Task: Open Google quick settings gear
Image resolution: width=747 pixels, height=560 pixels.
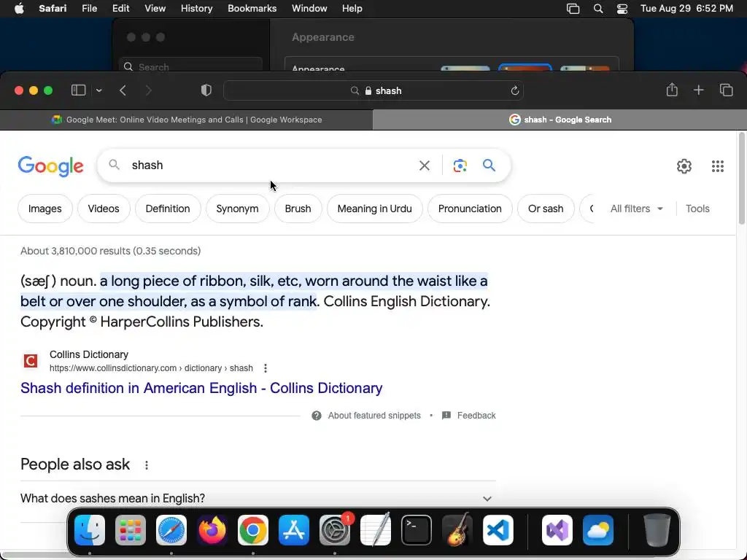Action: pos(684,166)
